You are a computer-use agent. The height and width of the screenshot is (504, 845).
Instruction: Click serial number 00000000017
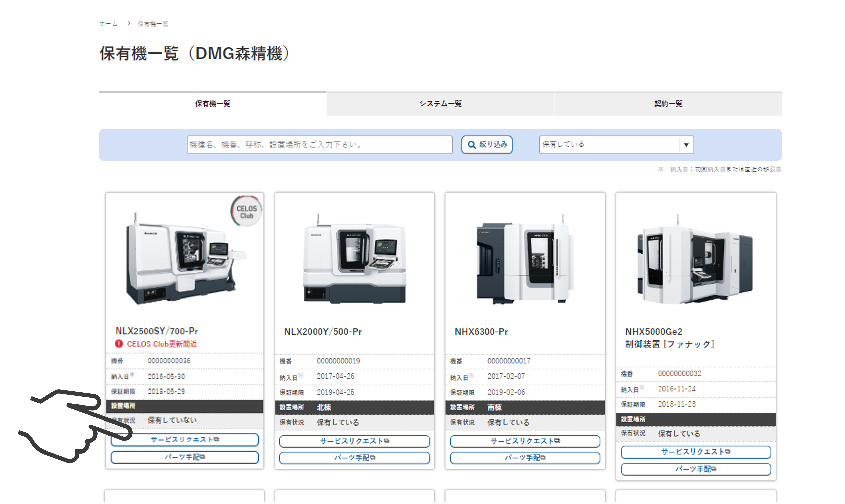point(509,361)
